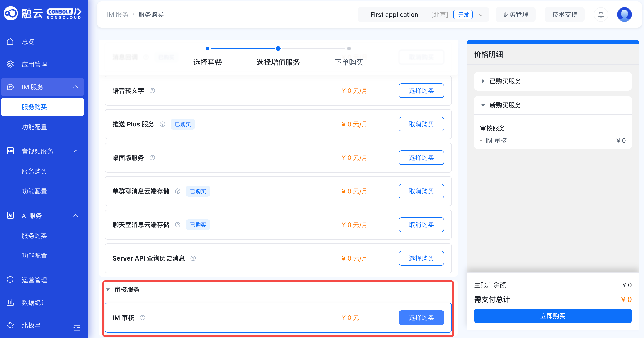644x338 pixels.
Task: Click the notification bell icon
Action: [x=600, y=14]
